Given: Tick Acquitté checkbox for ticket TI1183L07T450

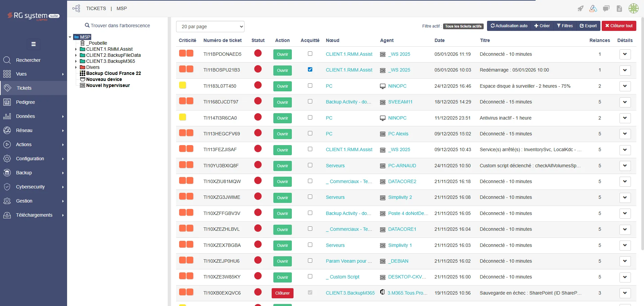Looking at the screenshot, I should click(310, 86).
